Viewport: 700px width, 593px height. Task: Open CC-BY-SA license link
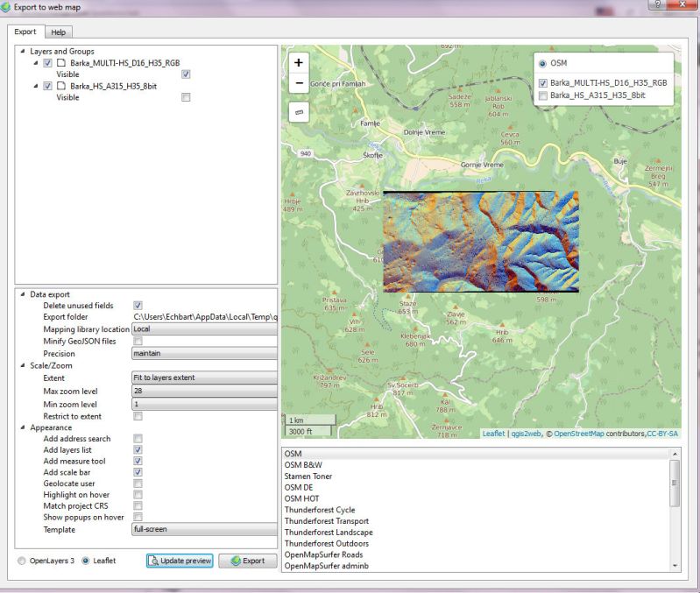pyautogui.click(x=662, y=434)
